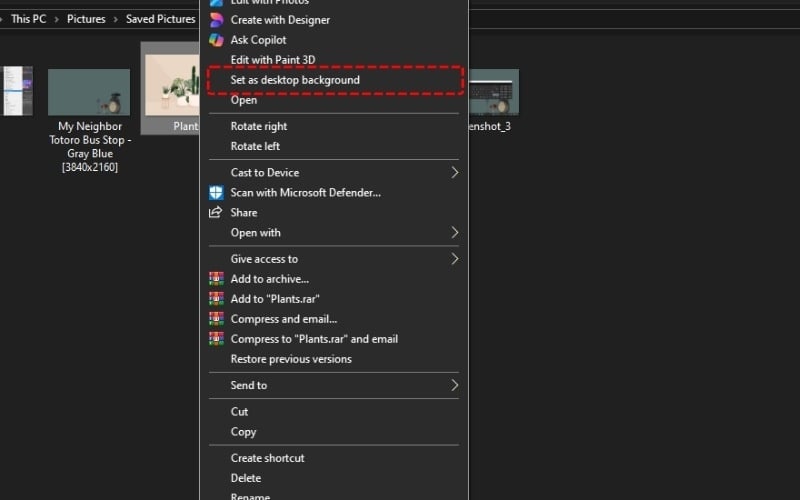The image size is (800, 500).
Task: Click WinRAR icon beside Add to "Plants.rar"
Action: click(x=215, y=299)
